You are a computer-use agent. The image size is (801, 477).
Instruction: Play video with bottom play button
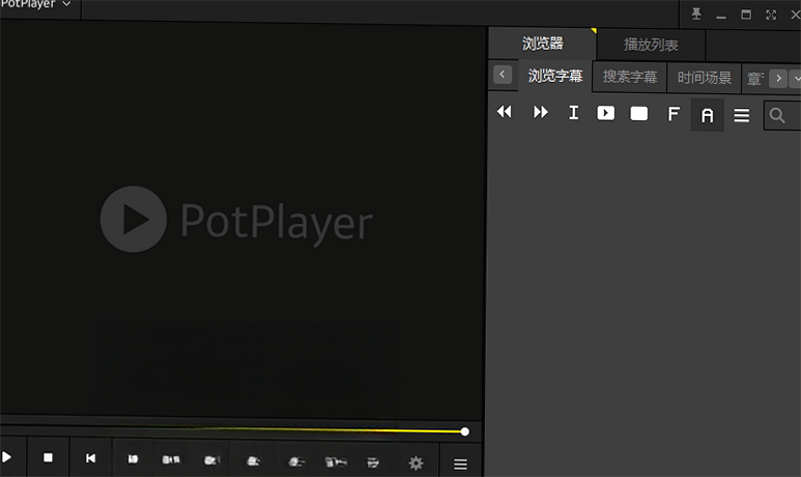coord(7,457)
